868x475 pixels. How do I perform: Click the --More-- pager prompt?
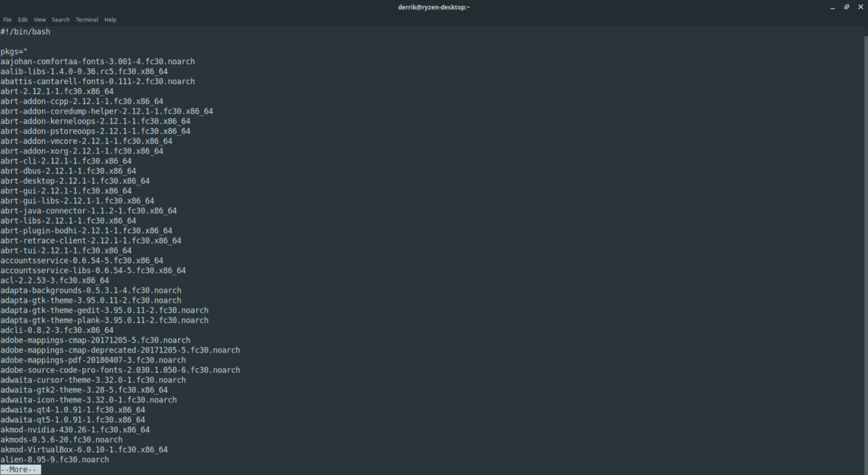click(x=20, y=469)
